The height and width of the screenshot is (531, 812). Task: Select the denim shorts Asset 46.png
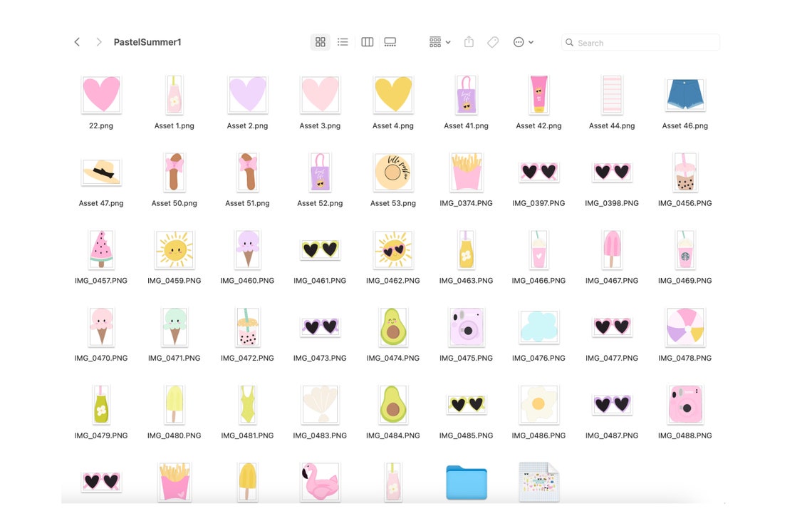685,93
